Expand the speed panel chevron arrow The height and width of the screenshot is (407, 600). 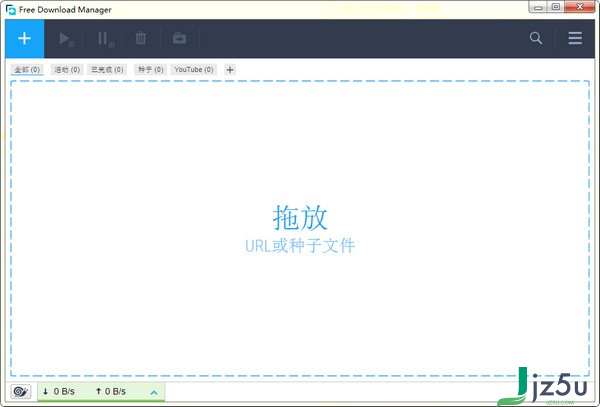point(154,392)
